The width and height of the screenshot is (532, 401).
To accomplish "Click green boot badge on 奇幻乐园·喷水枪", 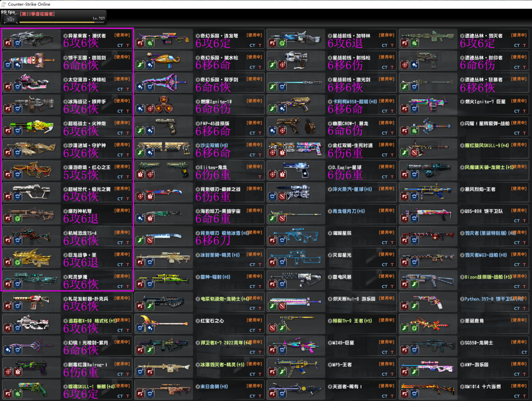I will point(140,65).
